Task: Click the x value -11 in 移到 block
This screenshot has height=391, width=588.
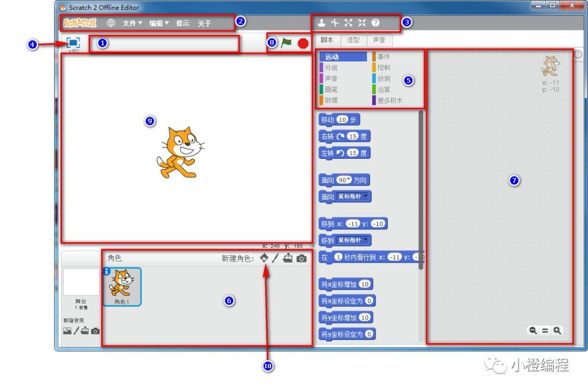Action: point(352,224)
